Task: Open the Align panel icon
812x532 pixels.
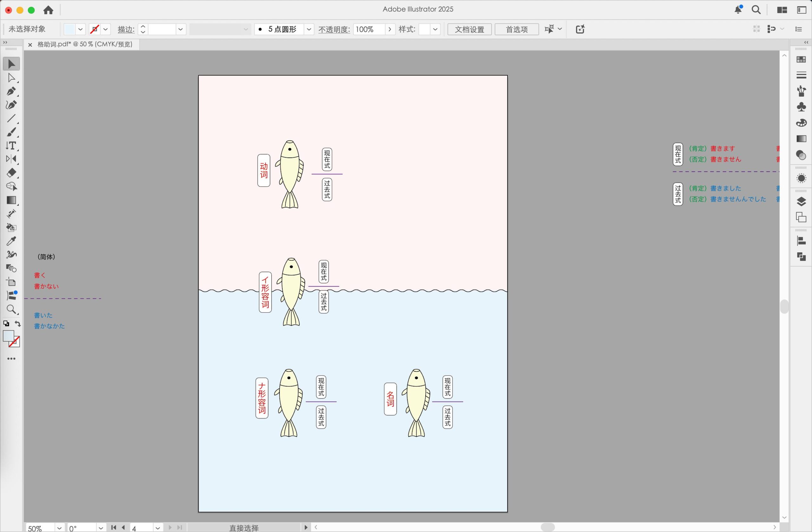Action: click(801, 241)
